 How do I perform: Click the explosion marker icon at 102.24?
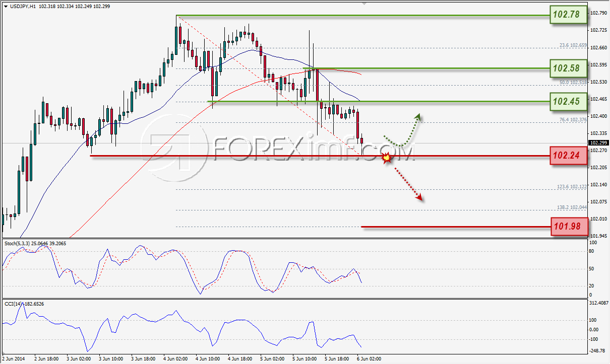tap(387, 158)
